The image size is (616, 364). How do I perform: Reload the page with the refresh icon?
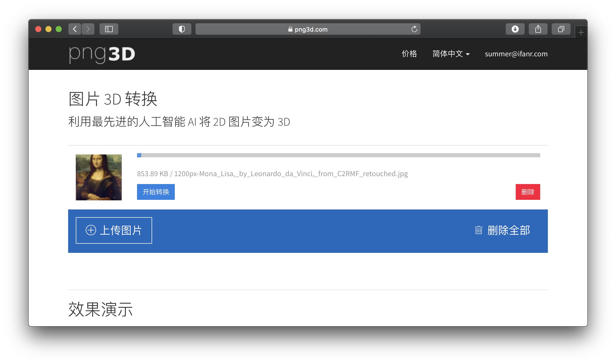click(414, 29)
